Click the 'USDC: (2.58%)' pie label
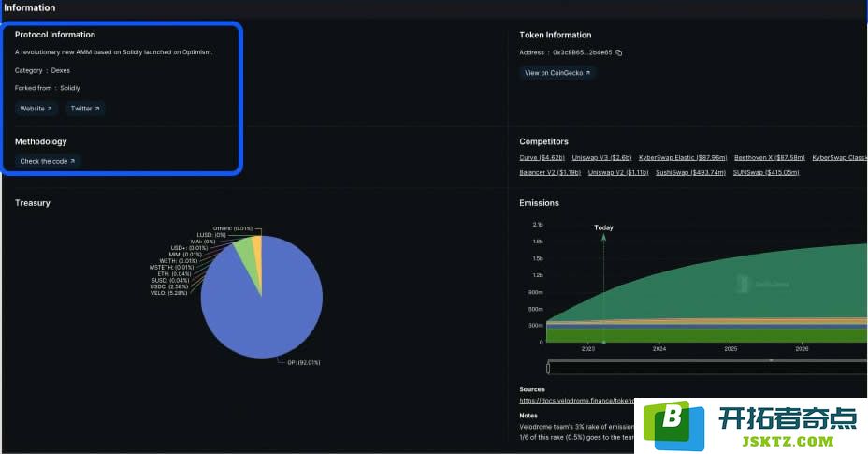The width and height of the screenshot is (868, 454). coord(169,286)
